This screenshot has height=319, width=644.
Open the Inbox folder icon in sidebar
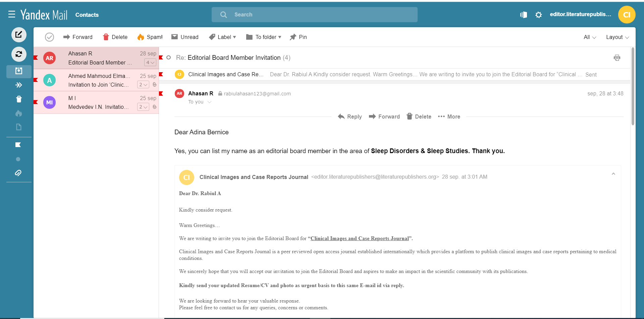[19, 71]
